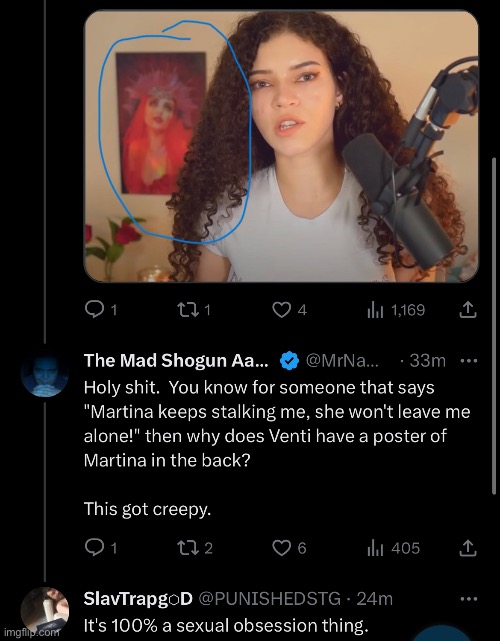Screen dimensions: 500x641
Task: Open the attached video image thumbnail
Action: tap(281, 146)
